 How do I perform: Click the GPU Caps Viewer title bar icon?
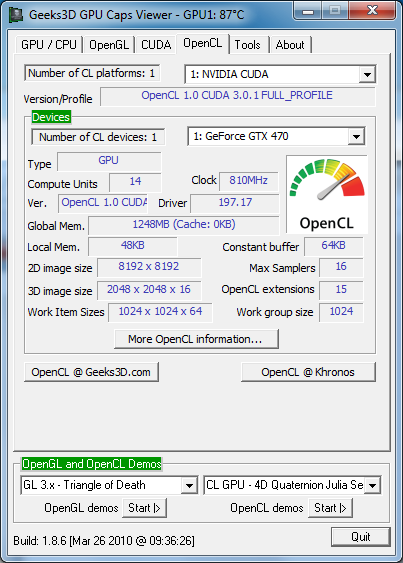[x=16, y=15]
